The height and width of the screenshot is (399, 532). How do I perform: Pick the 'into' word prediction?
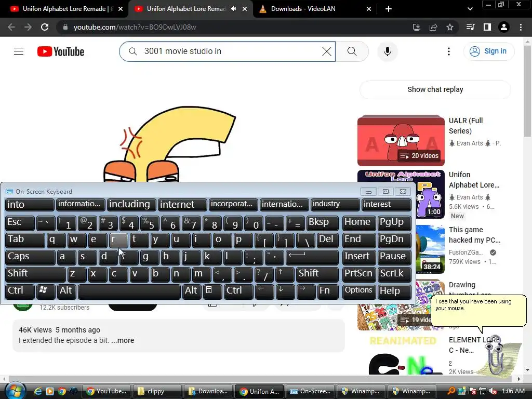30,205
